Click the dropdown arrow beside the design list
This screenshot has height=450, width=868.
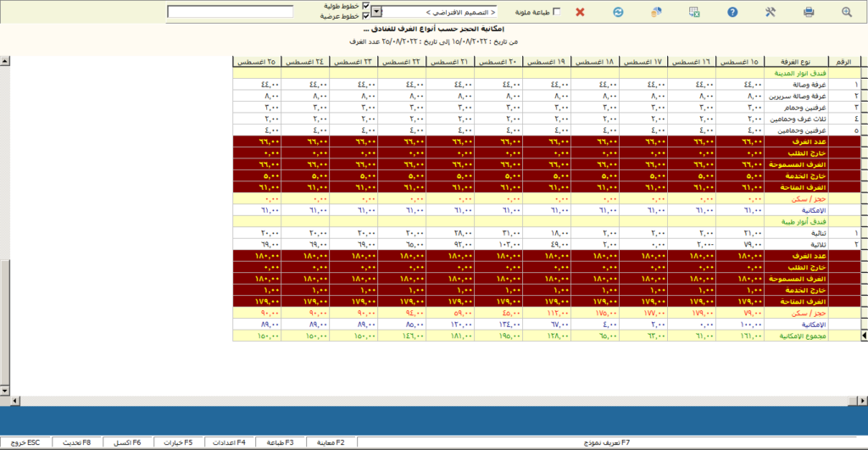(x=376, y=13)
